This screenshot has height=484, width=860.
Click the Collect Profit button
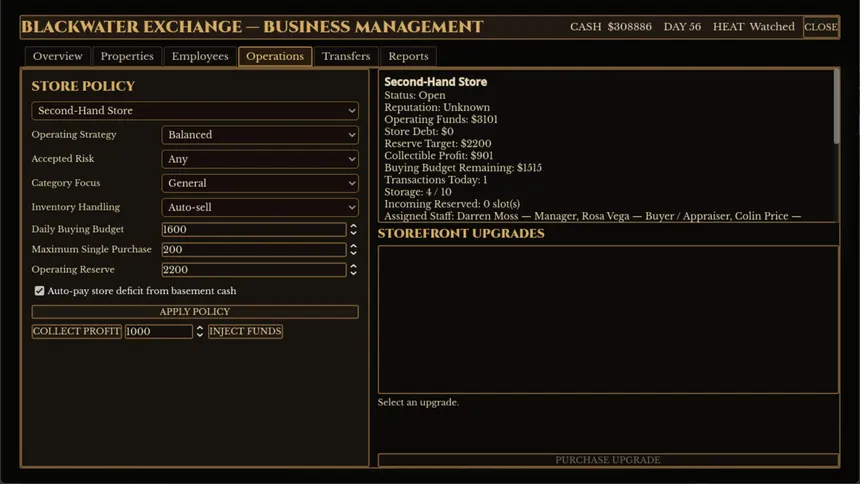point(77,331)
